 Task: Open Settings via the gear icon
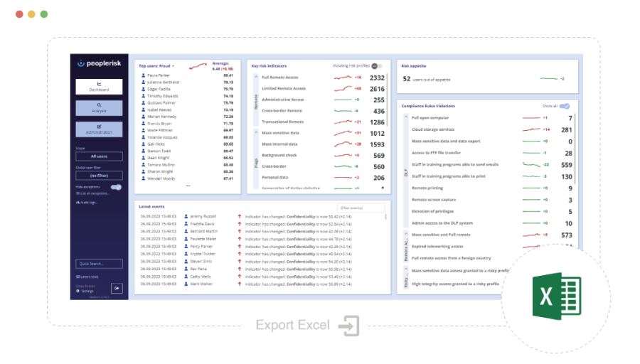click(x=78, y=291)
